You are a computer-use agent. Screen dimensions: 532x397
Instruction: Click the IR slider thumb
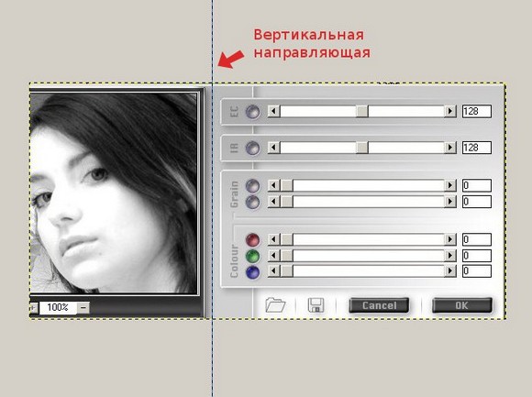point(362,148)
